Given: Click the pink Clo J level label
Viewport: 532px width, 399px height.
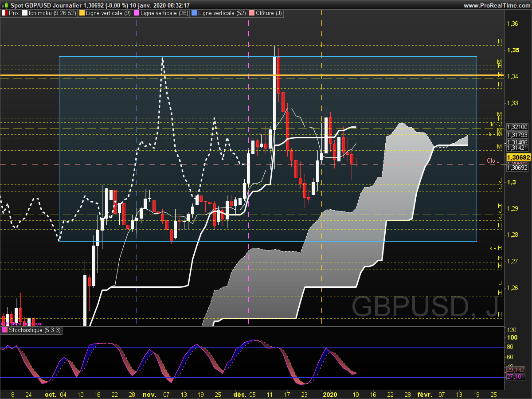Looking at the screenshot, I should pos(493,161).
